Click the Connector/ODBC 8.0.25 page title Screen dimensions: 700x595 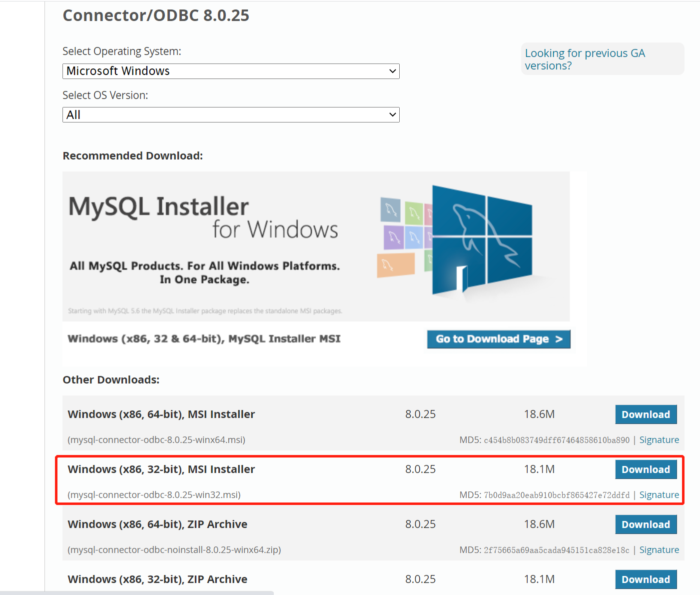[x=155, y=15]
